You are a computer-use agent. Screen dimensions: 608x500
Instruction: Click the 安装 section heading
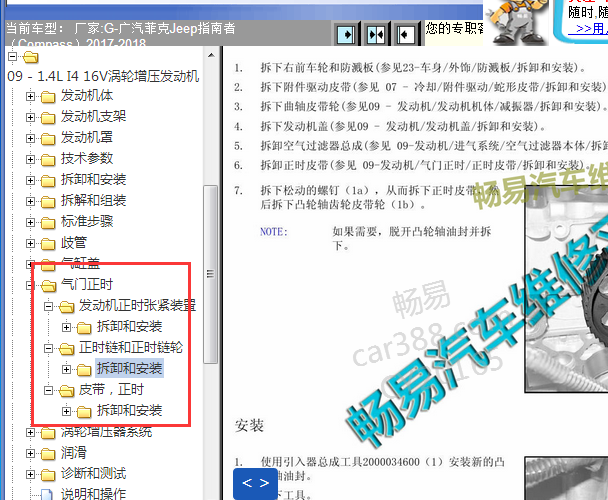coord(249,426)
